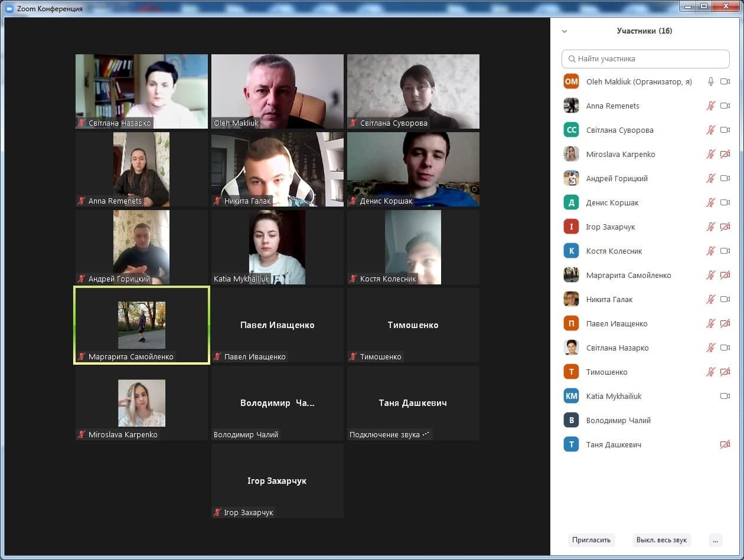This screenshot has height=560, width=744.
Task: Click Павел Иващенко's muted mic icon in list
Action: click(x=711, y=323)
